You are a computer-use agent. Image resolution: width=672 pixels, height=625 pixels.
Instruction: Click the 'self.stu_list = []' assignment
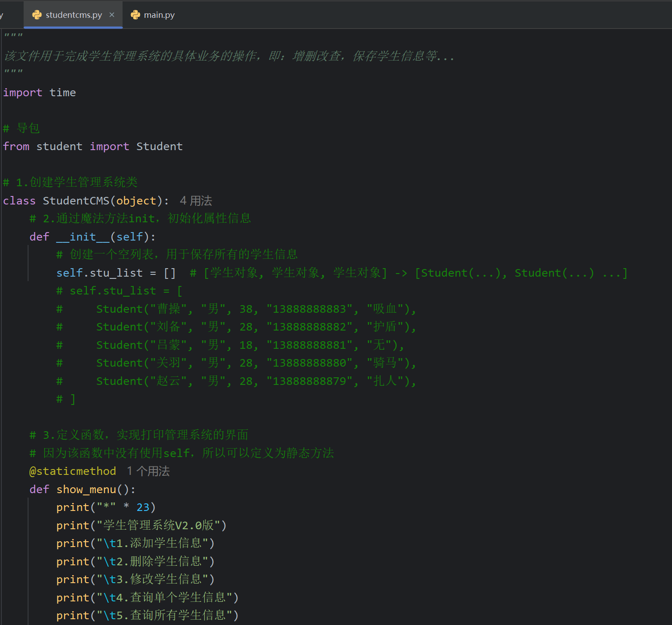(116, 273)
